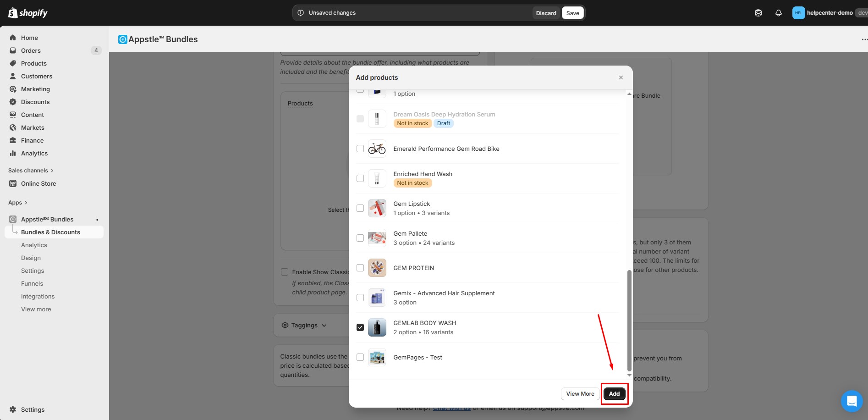Click the Emerald Road Bike thumbnail
Screen dimensions: 868x420
tap(377, 149)
